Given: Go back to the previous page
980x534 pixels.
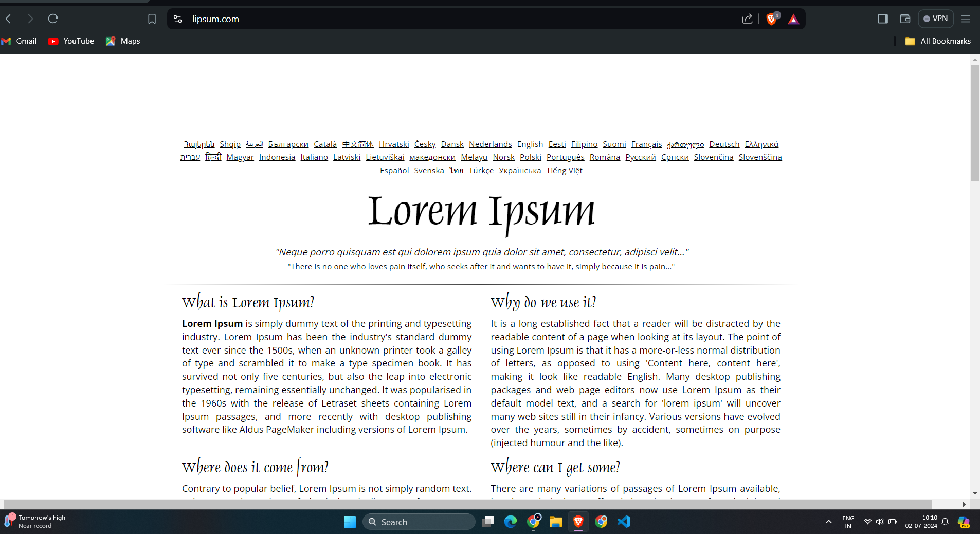Looking at the screenshot, I should [9, 19].
